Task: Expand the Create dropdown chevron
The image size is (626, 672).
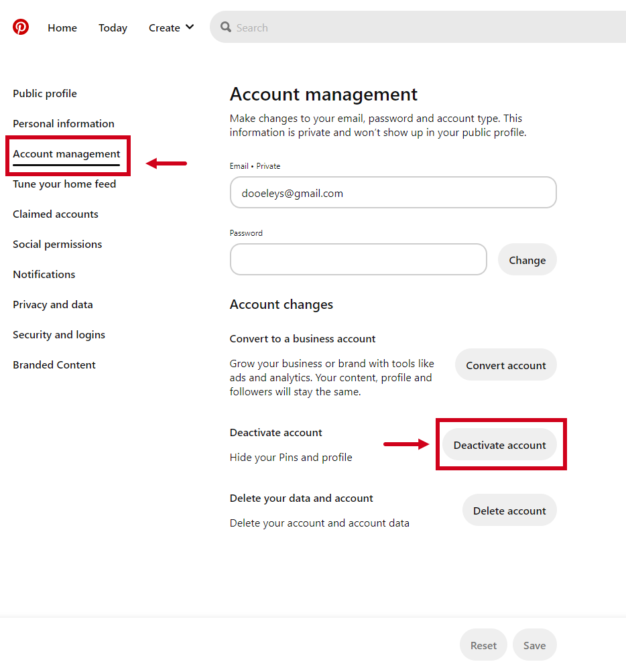Action: click(190, 27)
